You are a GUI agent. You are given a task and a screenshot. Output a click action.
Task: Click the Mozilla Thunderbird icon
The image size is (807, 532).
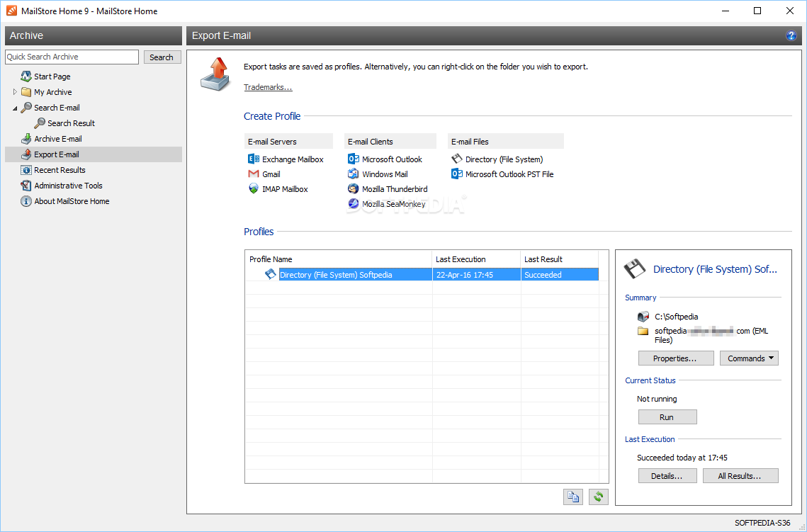(x=353, y=189)
